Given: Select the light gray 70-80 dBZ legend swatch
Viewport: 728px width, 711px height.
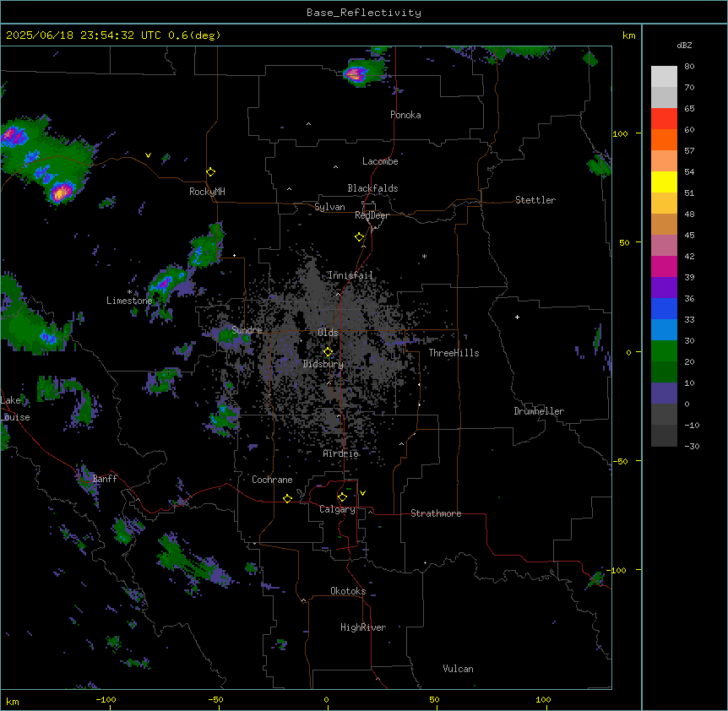Looking at the screenshot, I should 664,76.
